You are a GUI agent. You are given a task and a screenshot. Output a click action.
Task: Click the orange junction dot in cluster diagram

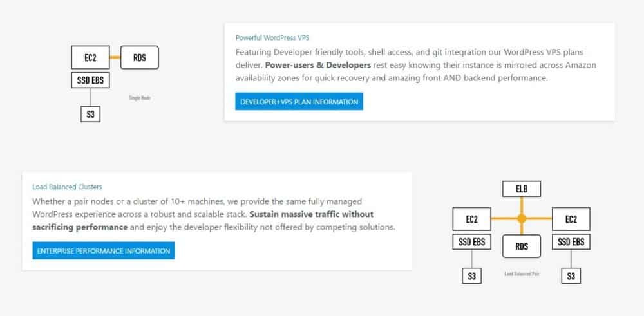522,219
